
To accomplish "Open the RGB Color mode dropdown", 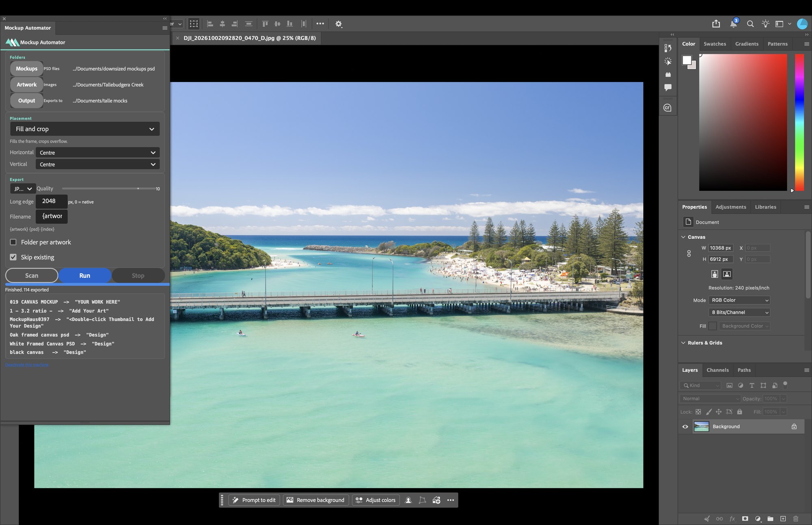I will pyautogui.click(x=739, y=300).
